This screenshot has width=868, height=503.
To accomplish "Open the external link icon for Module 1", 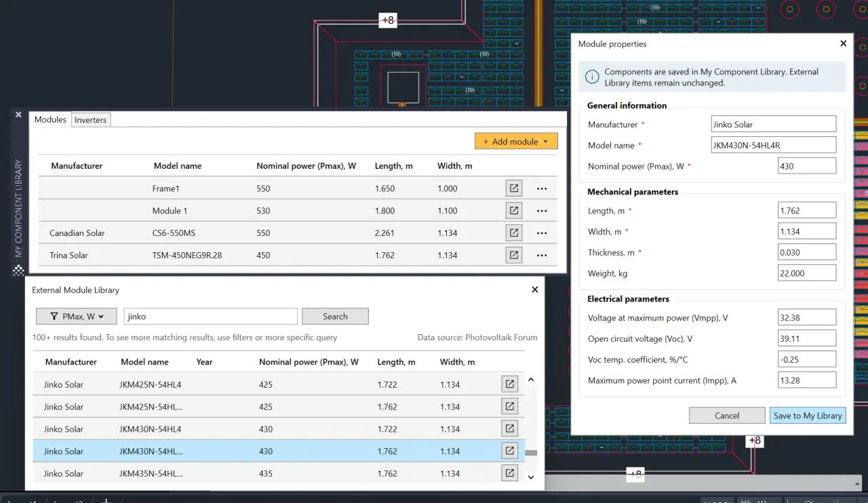I will [x=513, y=210].
